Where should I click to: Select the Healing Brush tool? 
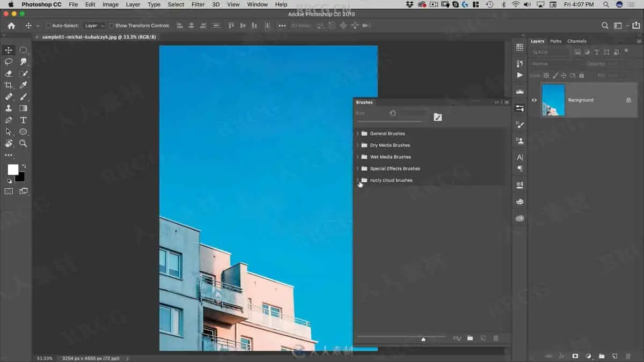(9, 97)
